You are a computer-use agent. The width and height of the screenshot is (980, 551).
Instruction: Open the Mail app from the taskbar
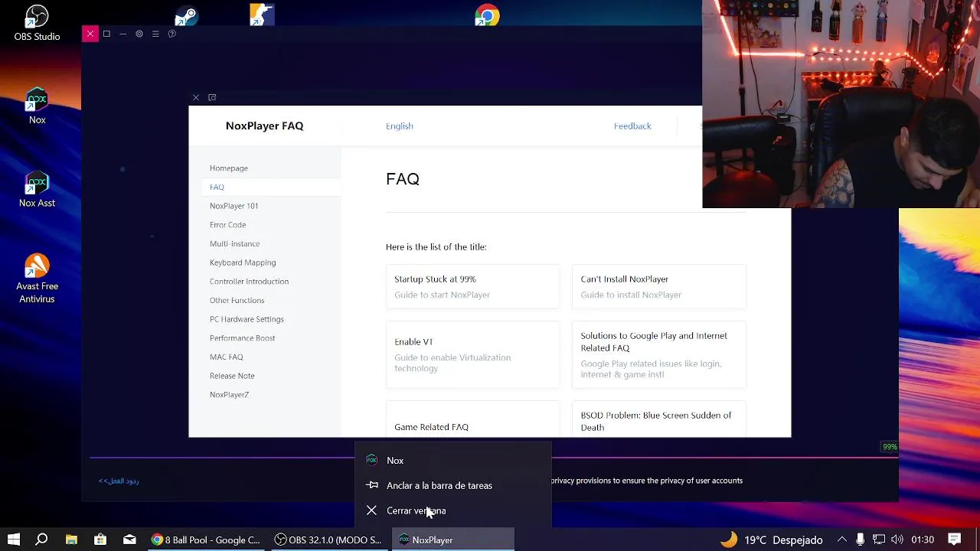coord(129,540)
